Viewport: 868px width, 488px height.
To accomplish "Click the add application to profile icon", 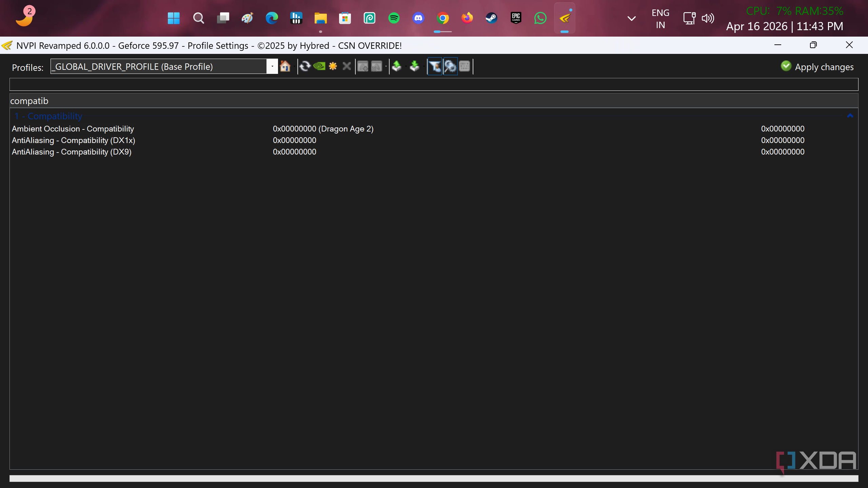I will [363, 66].
